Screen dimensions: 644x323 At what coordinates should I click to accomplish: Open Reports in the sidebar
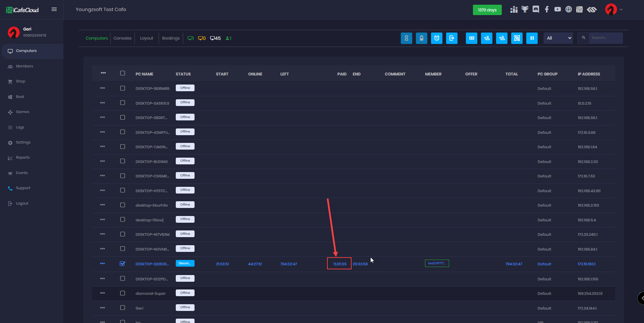click(23, 158)
